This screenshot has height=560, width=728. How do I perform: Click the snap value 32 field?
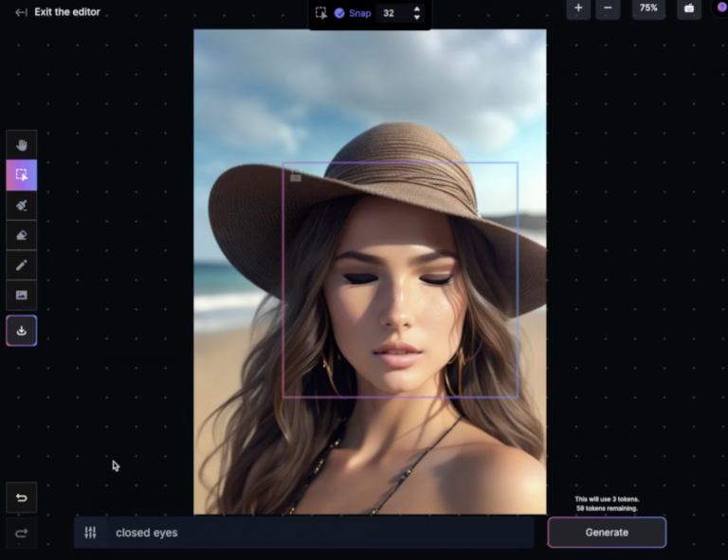[x=391, y=13]
